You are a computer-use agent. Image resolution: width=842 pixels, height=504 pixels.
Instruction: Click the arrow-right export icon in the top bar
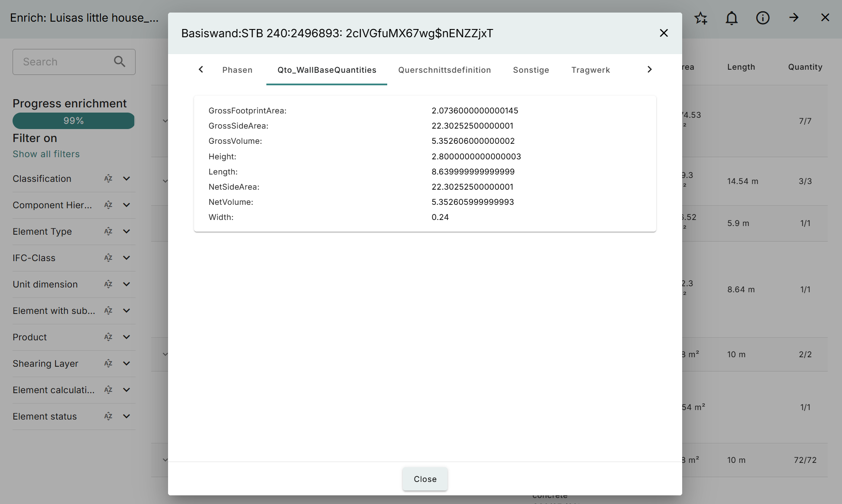tap(794, 18)
